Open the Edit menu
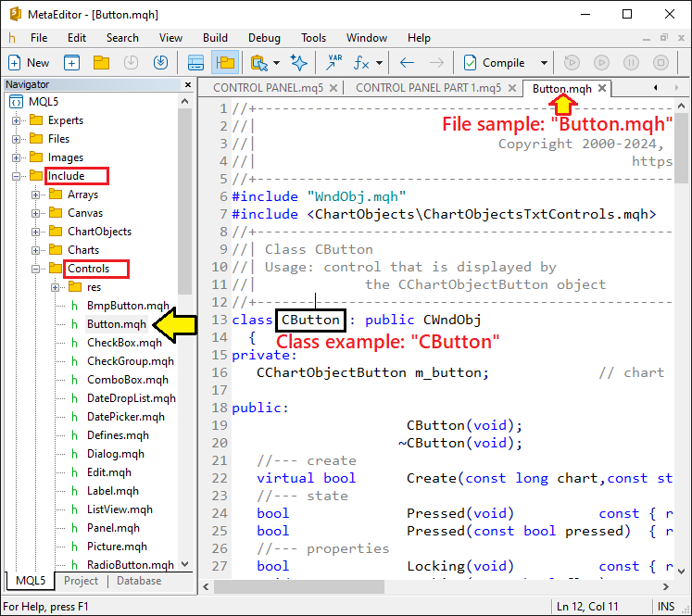The image size is (692, 616). pyautogui.click(x=77, y=38)
